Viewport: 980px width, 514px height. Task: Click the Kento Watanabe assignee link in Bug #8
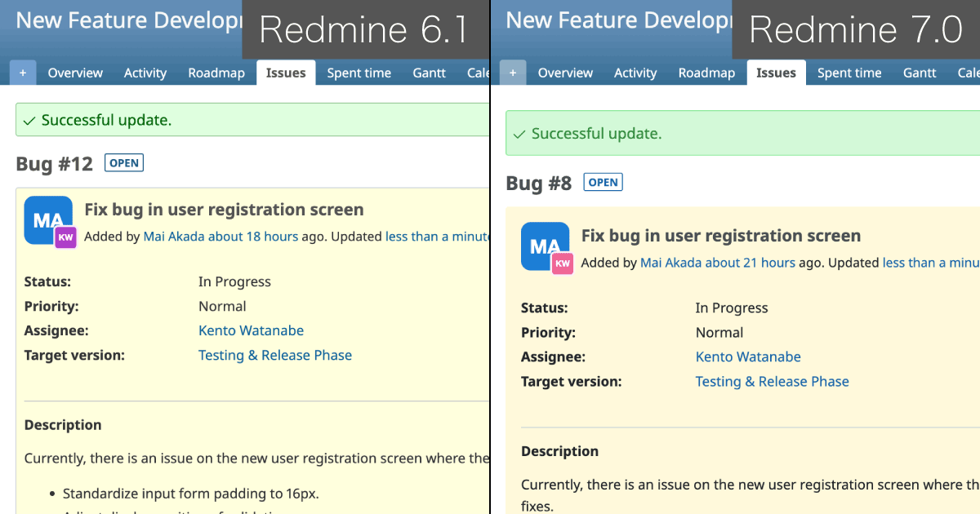pyautogui.click(x=747, y=357)
